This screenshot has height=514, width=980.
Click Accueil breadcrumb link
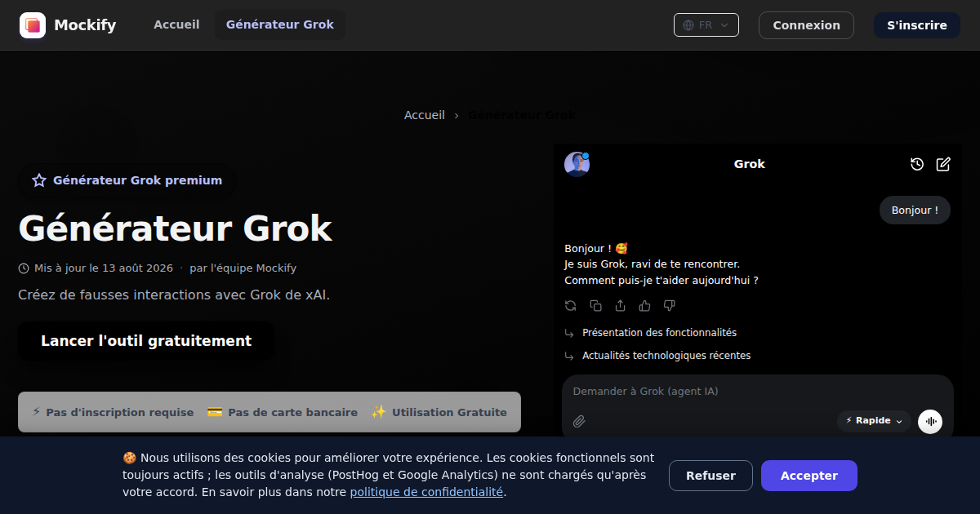[425, 115]
